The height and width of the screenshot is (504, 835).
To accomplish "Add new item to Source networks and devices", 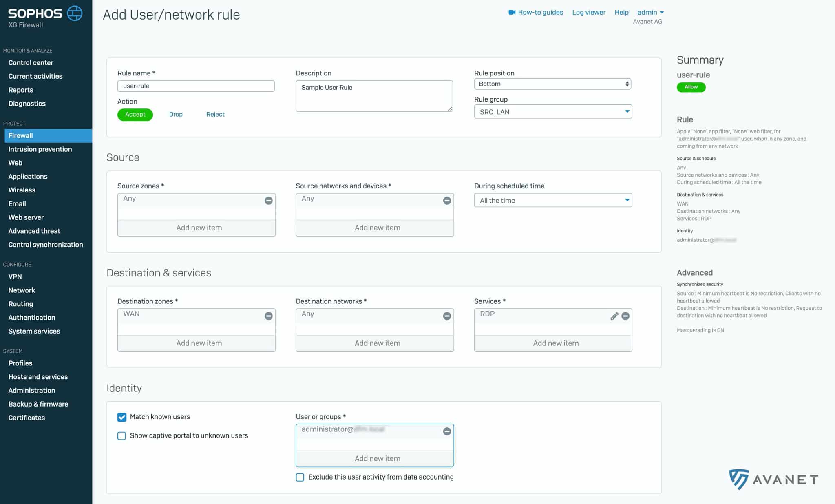I will [375, 228].
